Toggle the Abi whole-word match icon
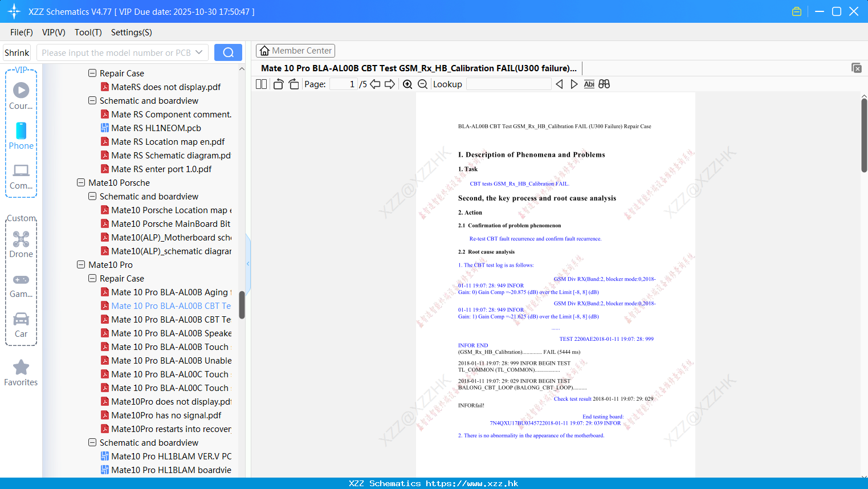 click(x=589, y=84)
